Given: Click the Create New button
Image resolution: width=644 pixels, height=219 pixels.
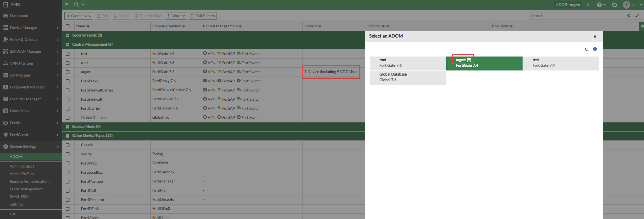Looking at the screenshot, I should (x=79, y=16).
